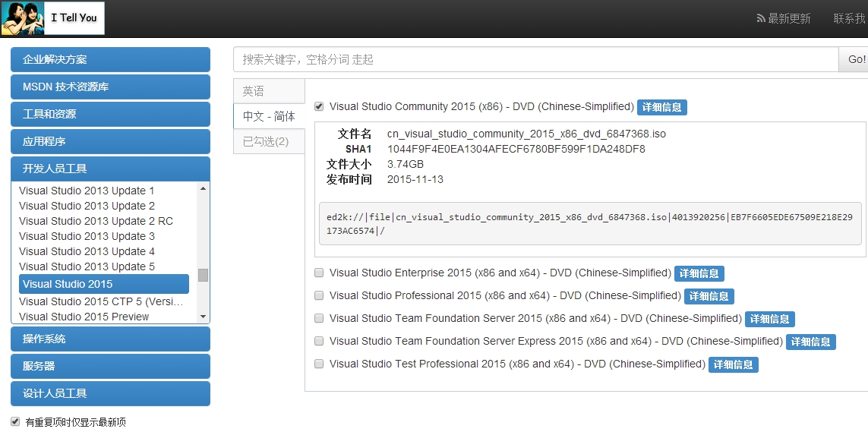Expand the 应用程序 category
The image size is (868, 432).
click(110, 142)
